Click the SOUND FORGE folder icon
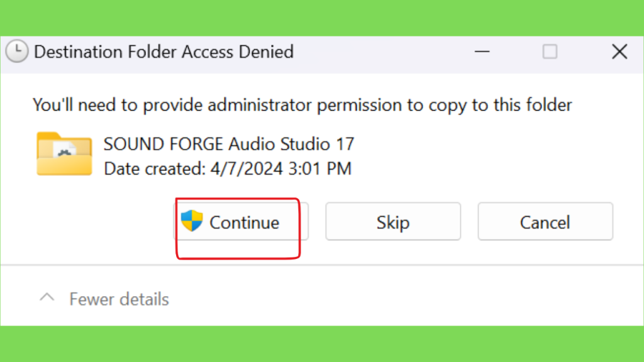 (64, 154)
